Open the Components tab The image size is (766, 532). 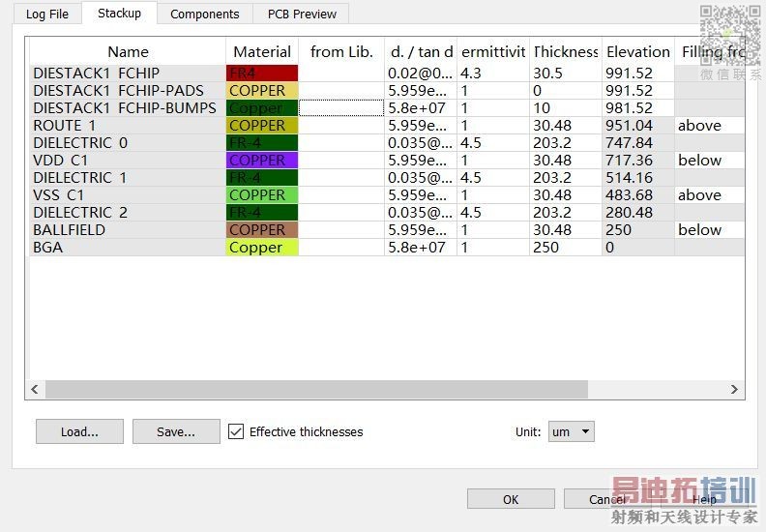[205, 15]
